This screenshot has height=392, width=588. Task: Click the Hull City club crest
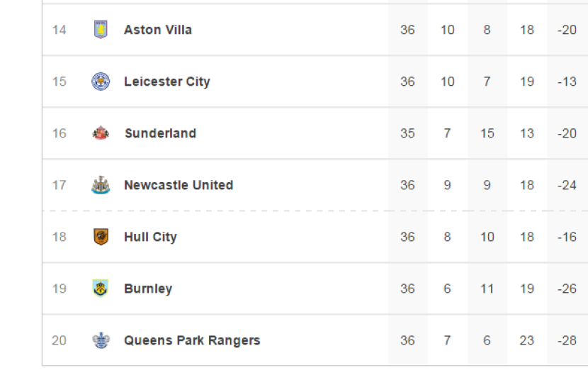pyautogui.click(x=101, y=237)
